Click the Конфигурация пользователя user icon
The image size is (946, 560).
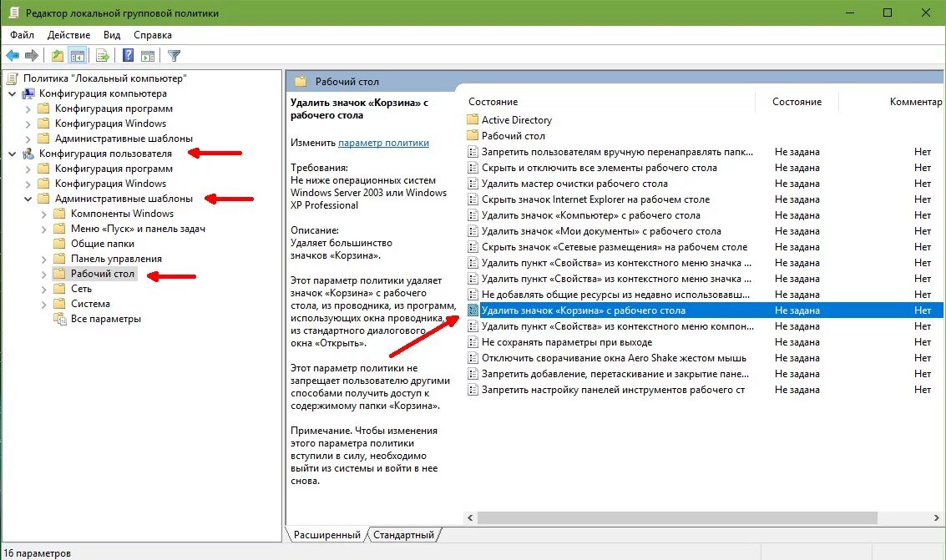[x=28, y=154]
